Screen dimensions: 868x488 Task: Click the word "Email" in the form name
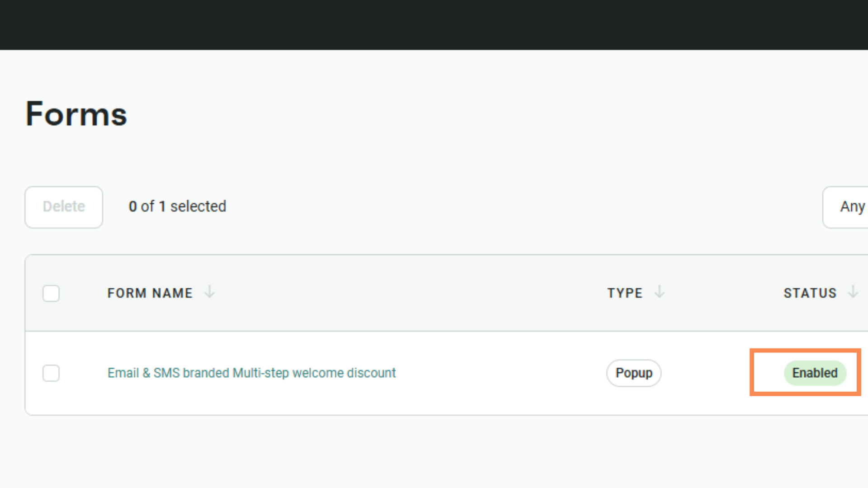point(123,373)
